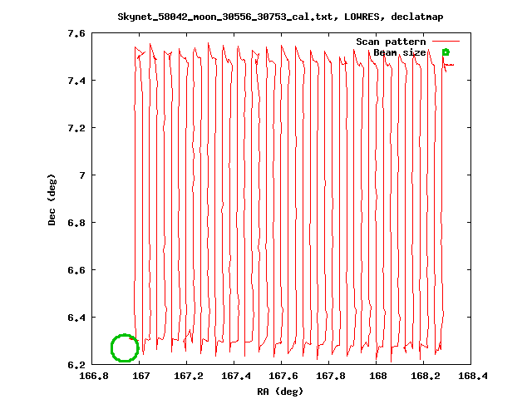Click the 167.8 RA axis tick label

[331, 376]
